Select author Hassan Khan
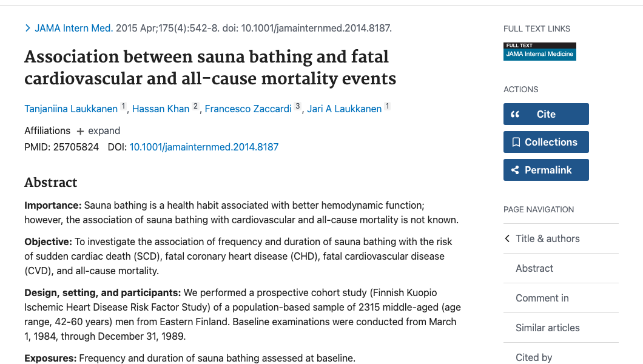 click(x=160, y=109)
